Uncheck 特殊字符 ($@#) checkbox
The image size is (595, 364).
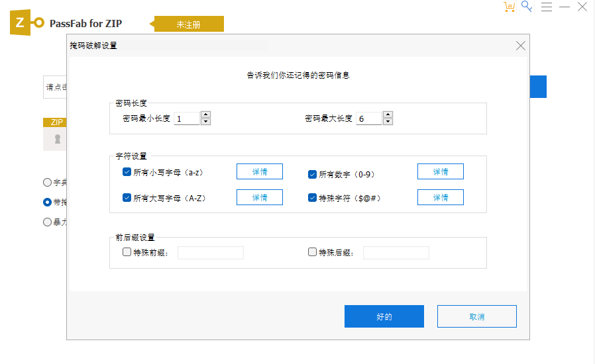pyautogui.click(x=312, y=197)
